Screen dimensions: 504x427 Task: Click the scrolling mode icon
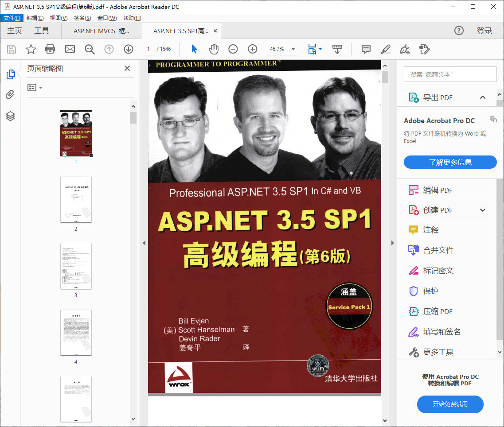[x=337, y=49]
